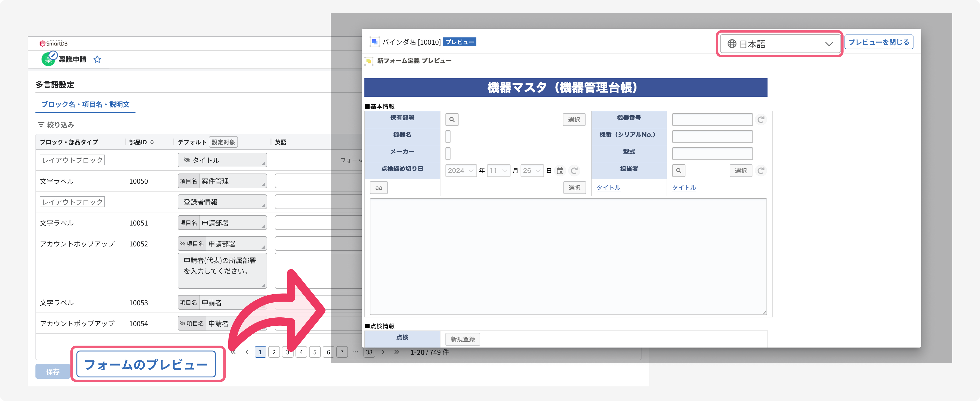This screenshot has height=401, width=980.
Task: Close preview with プレビューを閉じる button
Action: 879,42
